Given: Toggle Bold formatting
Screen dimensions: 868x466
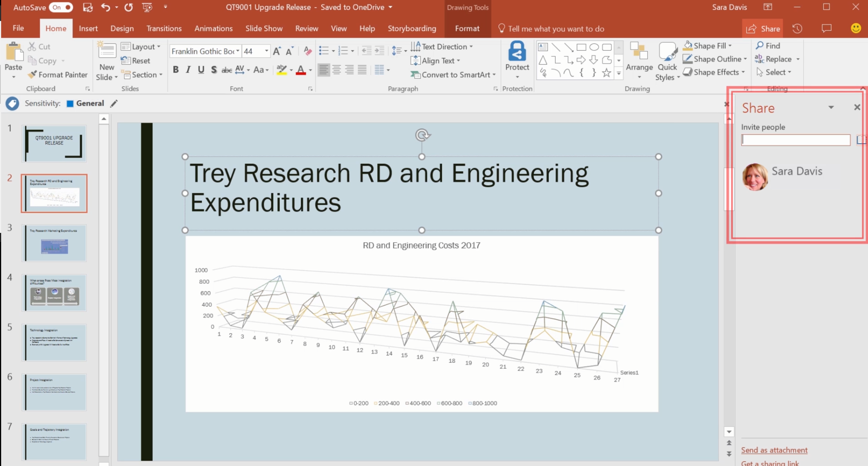Looking at the screenshot, I should [175, 70].
